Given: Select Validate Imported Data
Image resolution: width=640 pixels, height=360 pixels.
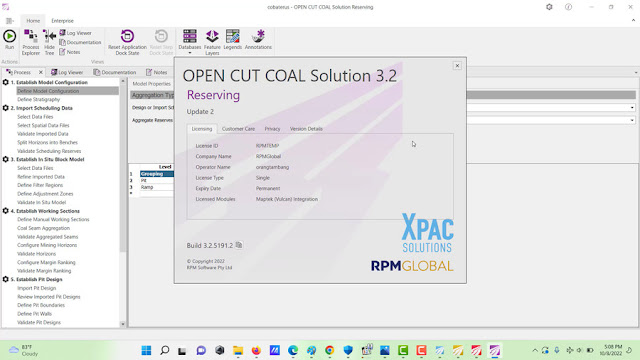Looking at the screenshot, I should [x=43, y=134].
